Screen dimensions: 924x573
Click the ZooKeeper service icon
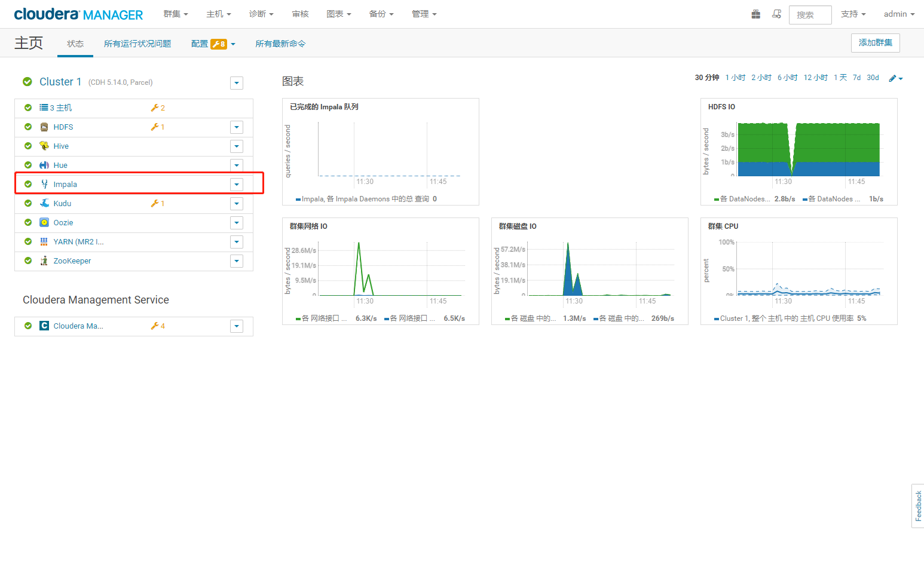(x=44, y=261)
